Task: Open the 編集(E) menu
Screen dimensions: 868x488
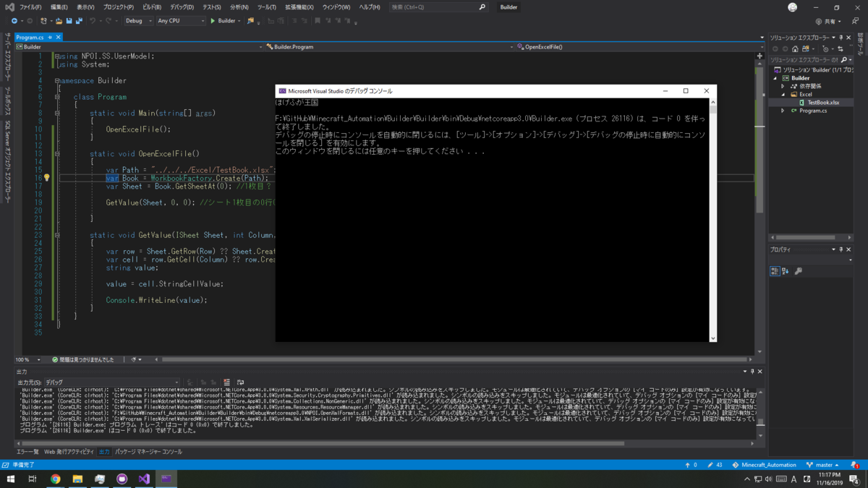Action: click(59, 7)
